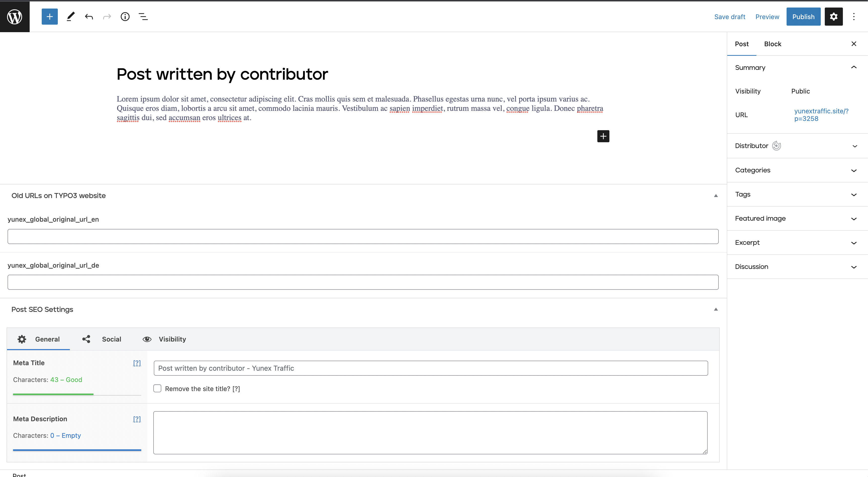Screen dimensions: 868x477
Task: Click the WordPress logo icon
Action: [x=15, y=17]
